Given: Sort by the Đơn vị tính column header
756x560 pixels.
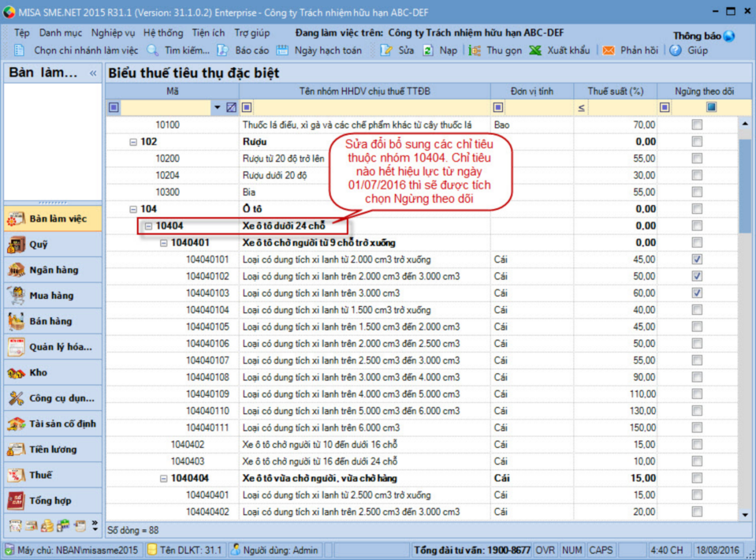Looking at the screenshot, I should (532, 91).
